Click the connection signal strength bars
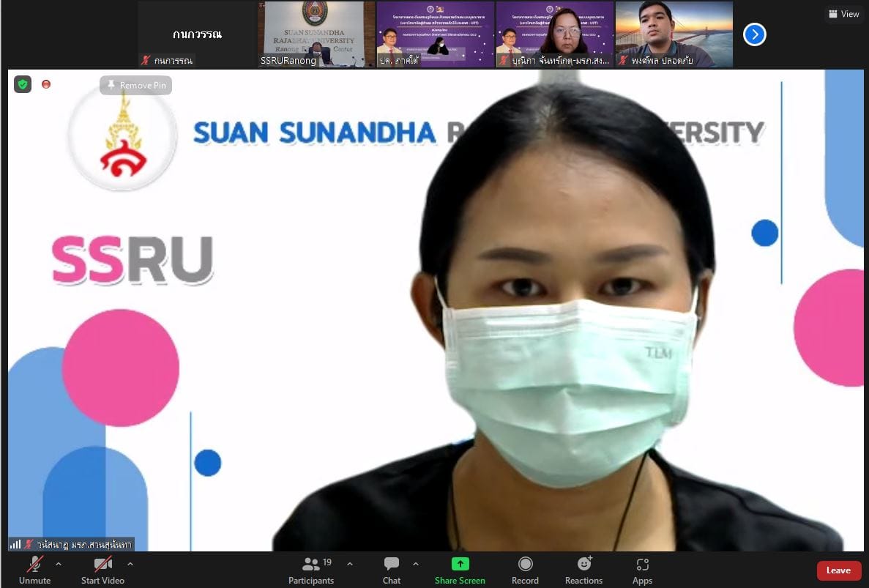 (15, 544)
